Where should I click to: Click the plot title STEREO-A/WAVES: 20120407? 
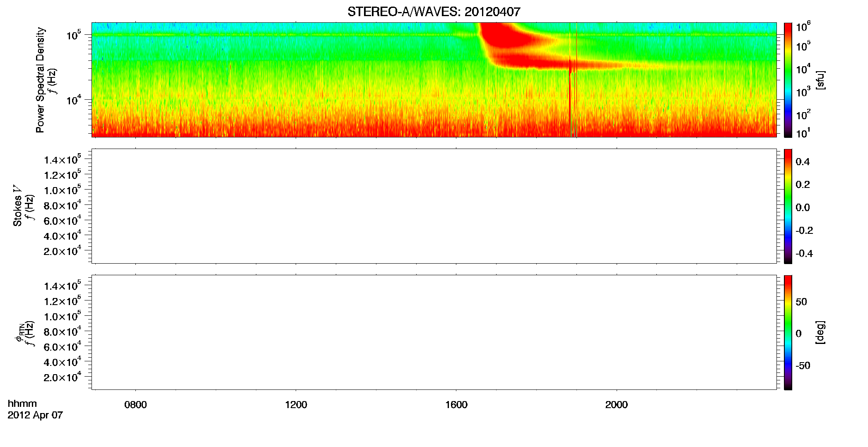(x=434, y=12)
